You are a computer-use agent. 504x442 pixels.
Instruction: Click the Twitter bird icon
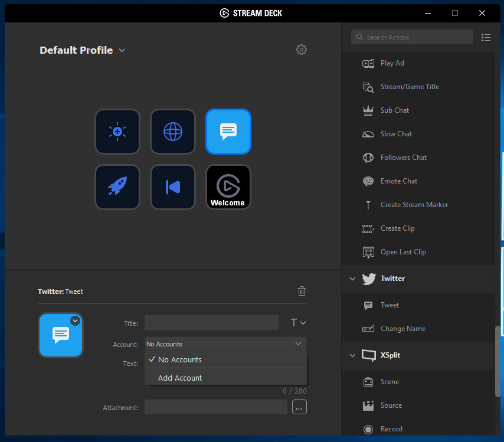click(x=369, y=279)
